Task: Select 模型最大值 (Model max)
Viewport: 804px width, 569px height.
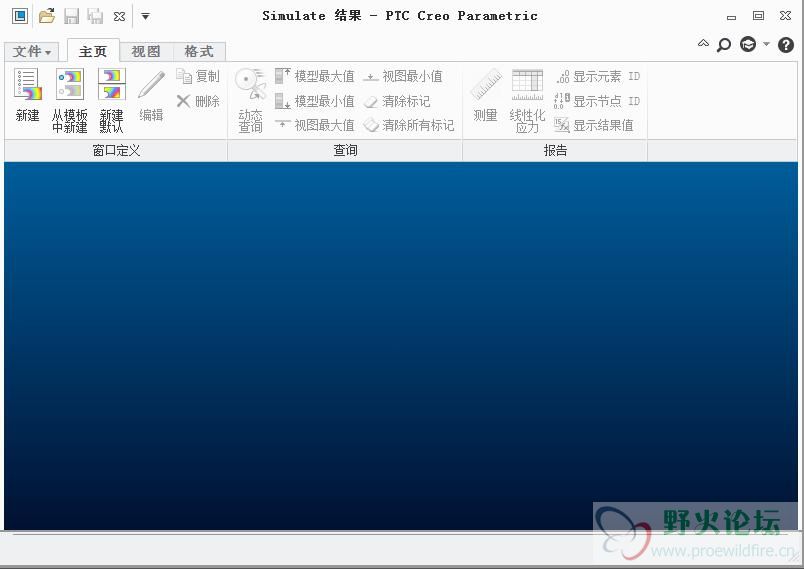Action: coord(314,76)
